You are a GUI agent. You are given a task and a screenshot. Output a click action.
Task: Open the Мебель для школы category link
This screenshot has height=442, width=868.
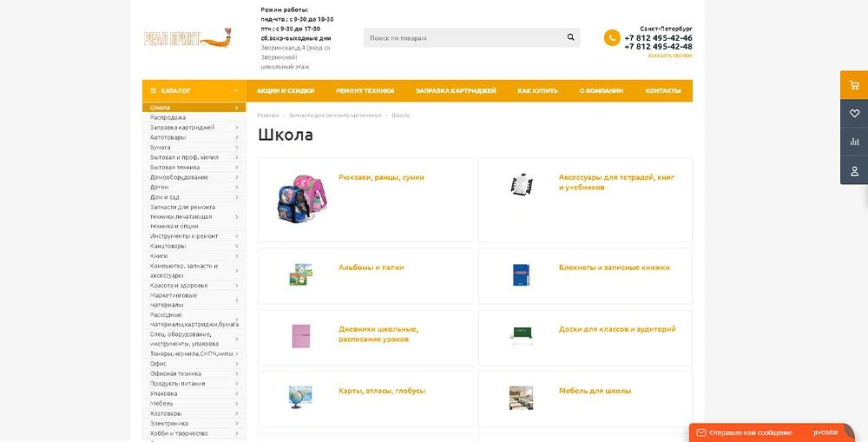pyautogui.click(x=595, y=391)
